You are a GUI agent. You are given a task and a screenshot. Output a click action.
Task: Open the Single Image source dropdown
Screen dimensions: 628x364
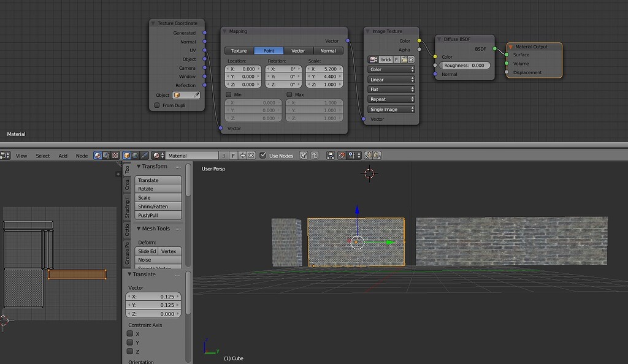[391, 109]
